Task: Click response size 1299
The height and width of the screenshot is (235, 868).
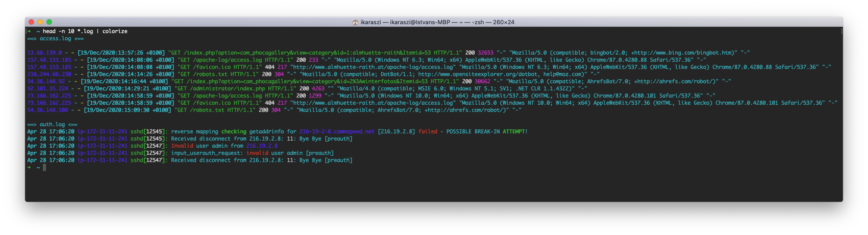Action: (x=315, y=96)
